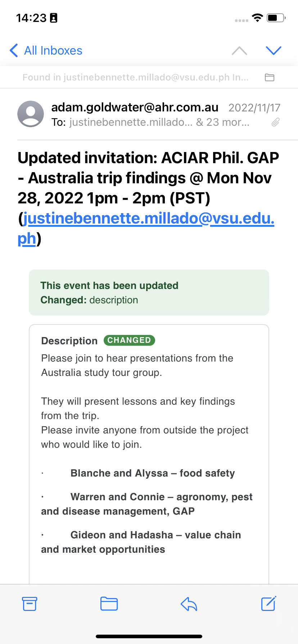The width and height of the screenshot is (298, 644).
Task: Tap the reply arrow icon
Action: point(189,604)
